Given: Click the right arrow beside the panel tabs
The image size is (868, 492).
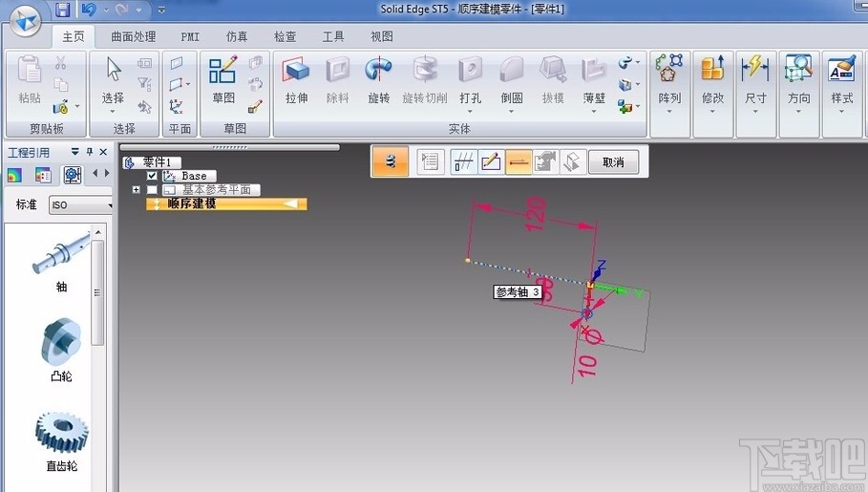Looking at the screenshot, I should (107, 174).
